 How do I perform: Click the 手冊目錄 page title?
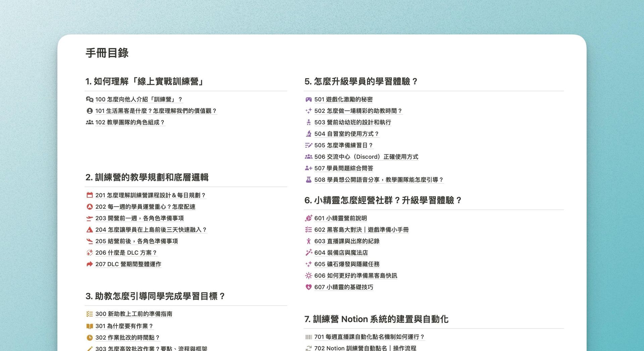click(107, 53)
